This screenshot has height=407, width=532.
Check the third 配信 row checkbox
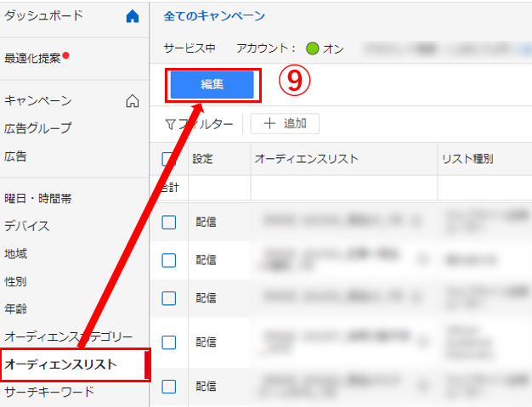coord(169,297)
